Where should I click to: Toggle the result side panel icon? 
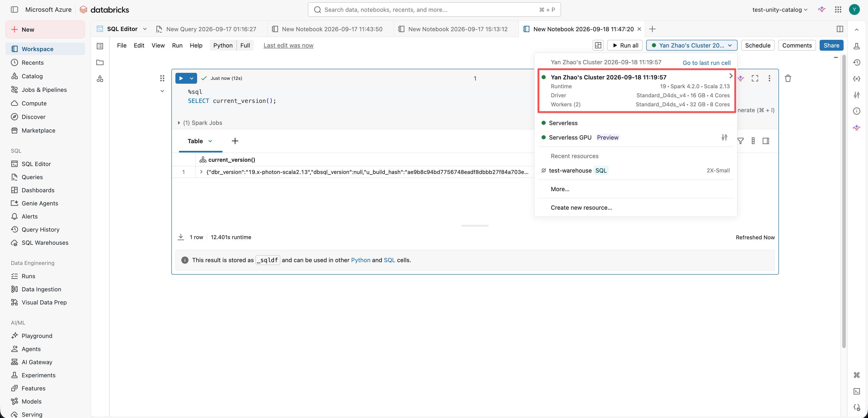[x=766, y=141]
